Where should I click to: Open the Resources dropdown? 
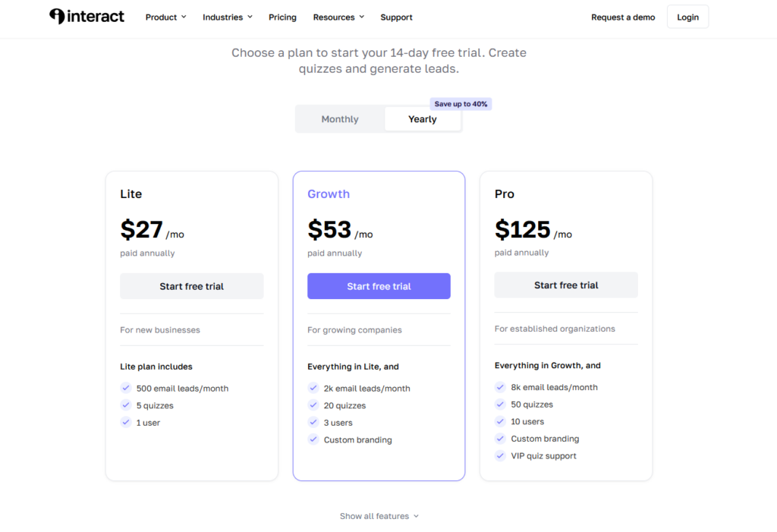pos(338,17)
